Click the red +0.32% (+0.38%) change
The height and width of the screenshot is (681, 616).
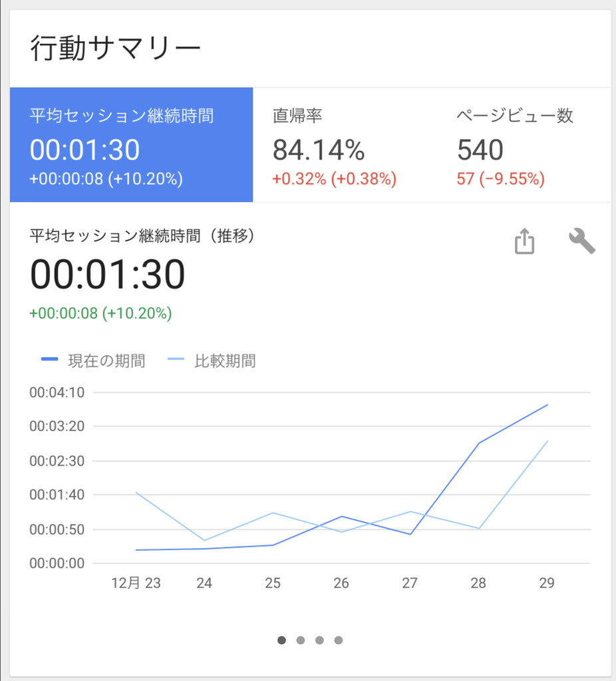pos(334,179)
